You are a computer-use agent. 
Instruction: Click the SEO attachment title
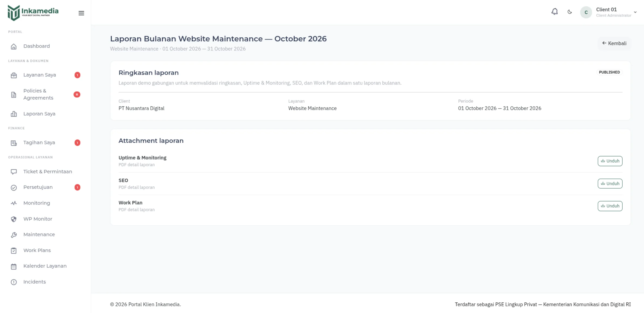tap(123, 180)
